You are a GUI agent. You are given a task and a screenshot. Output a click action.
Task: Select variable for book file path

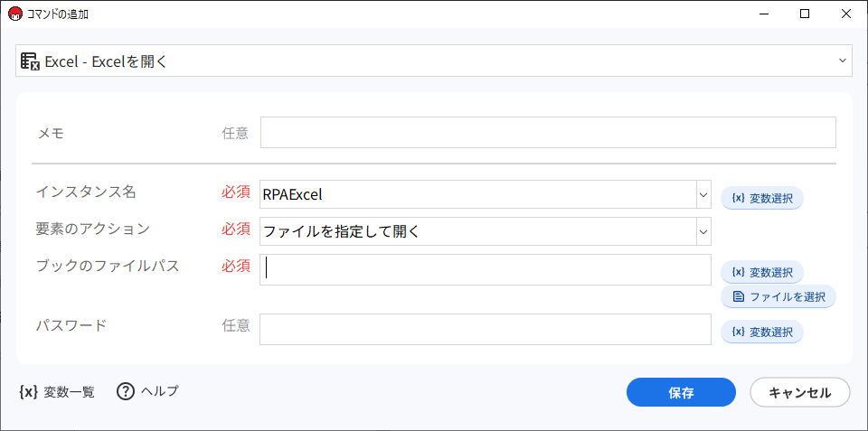(761, 272)
